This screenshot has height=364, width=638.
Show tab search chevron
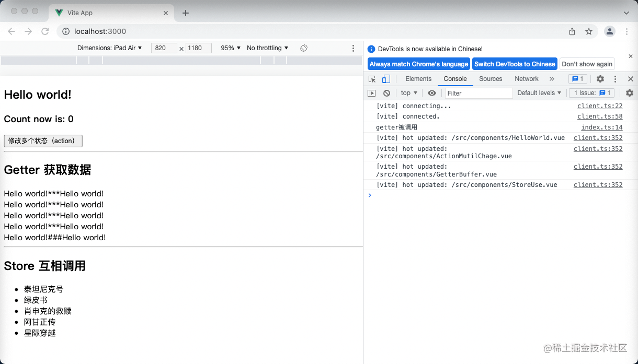626,13
